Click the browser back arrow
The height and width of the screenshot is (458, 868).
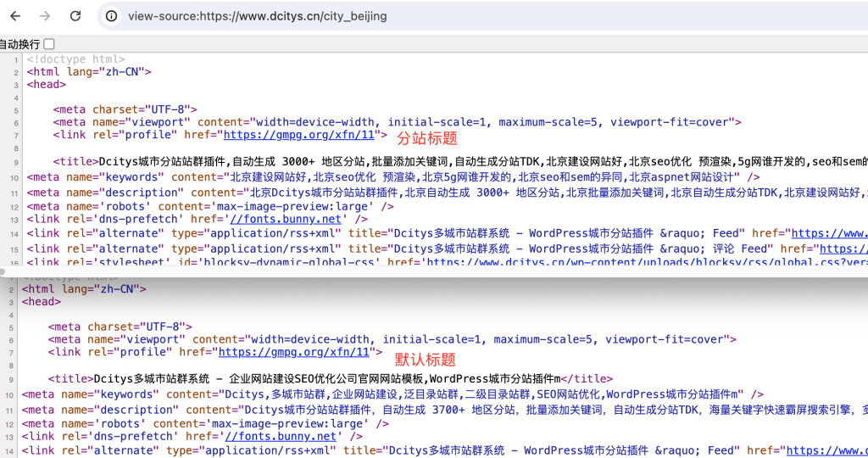16,16
